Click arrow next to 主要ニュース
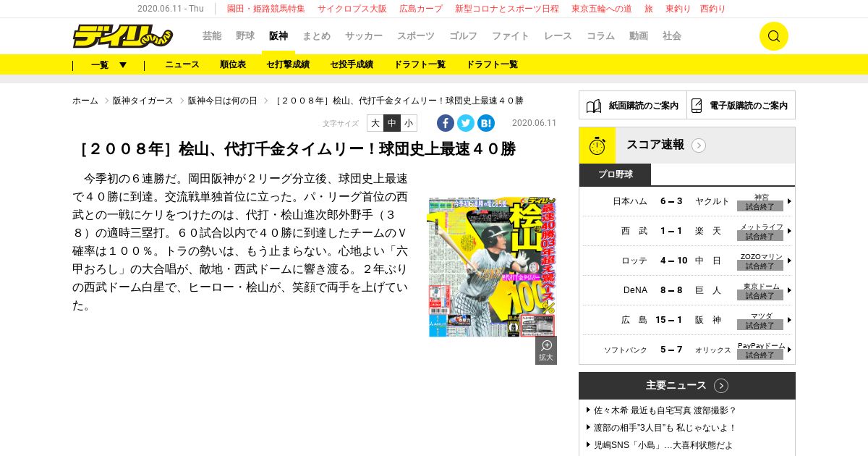Viewport: 868px width, 456px height. pyautogui.click(x=721, y=386)
